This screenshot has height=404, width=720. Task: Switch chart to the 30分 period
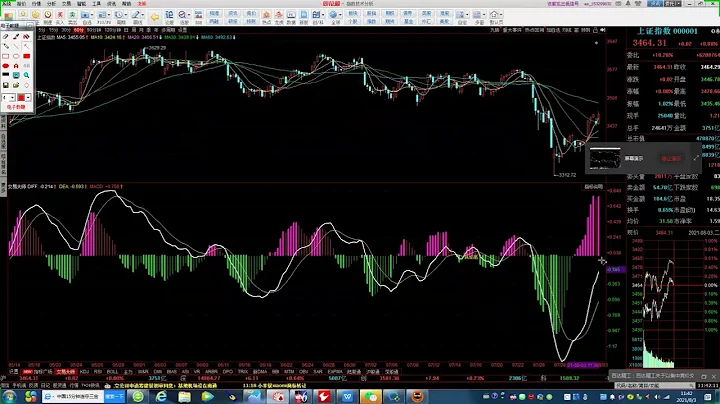pyautogui.click(x=67, y=30)
